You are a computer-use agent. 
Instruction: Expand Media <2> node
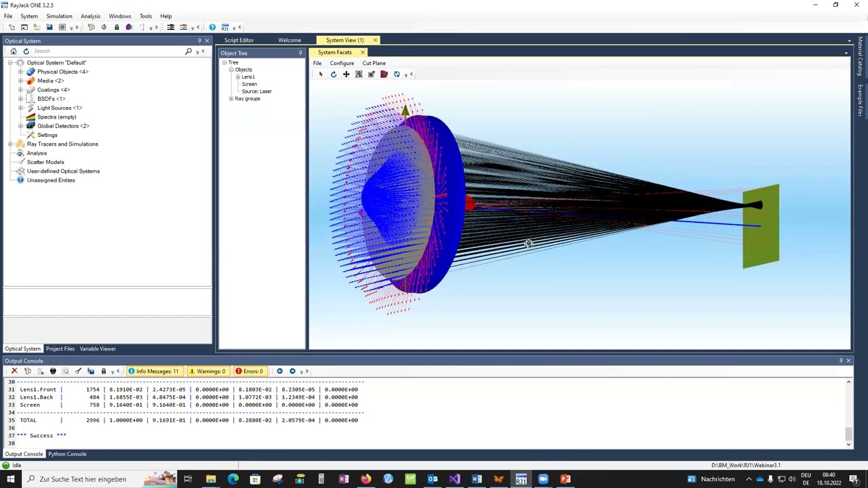tap(20, 81)
